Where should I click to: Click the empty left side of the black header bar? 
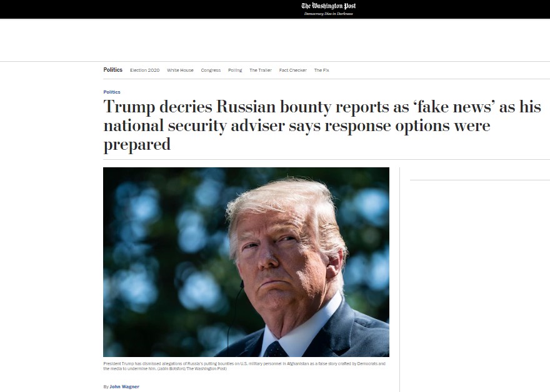coord(140,9)
